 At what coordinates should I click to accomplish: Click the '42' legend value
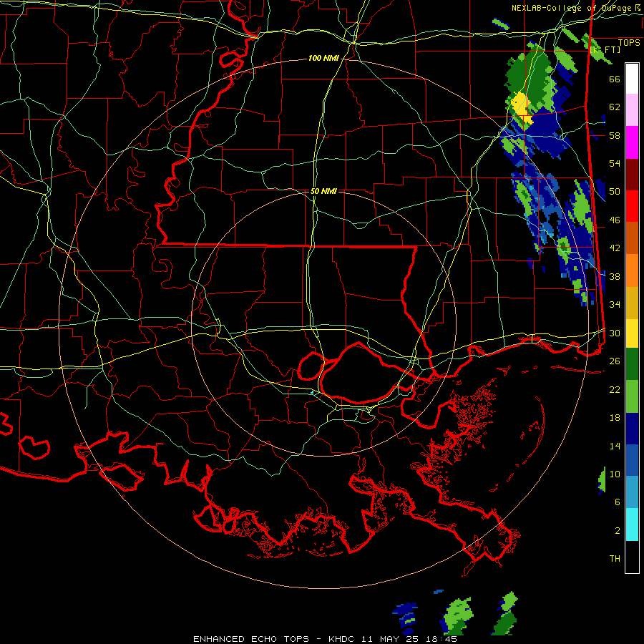coord(615,248)
